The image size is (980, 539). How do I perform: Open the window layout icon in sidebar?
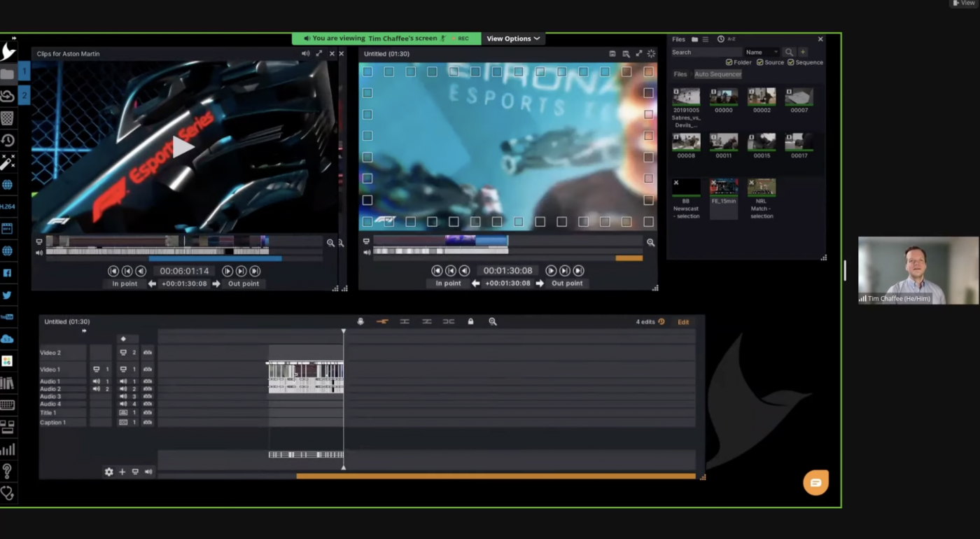click(x=7, y=427)
